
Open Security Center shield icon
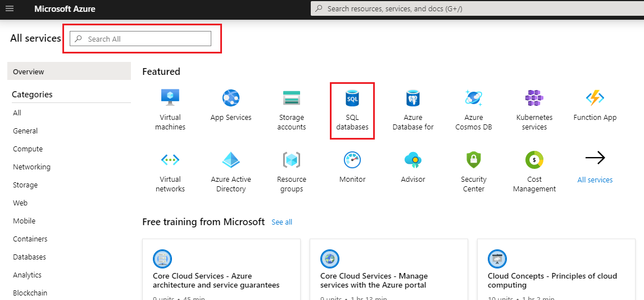[474, 160]
